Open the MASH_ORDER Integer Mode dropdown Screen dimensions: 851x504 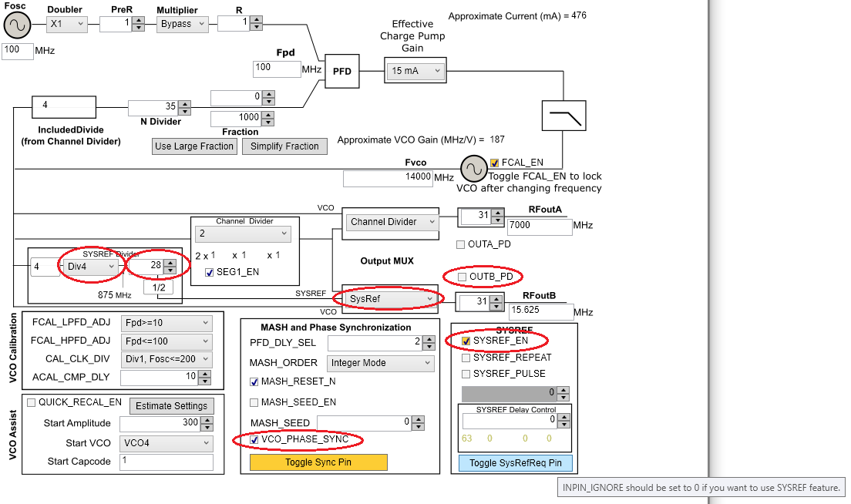coord(380,362)
